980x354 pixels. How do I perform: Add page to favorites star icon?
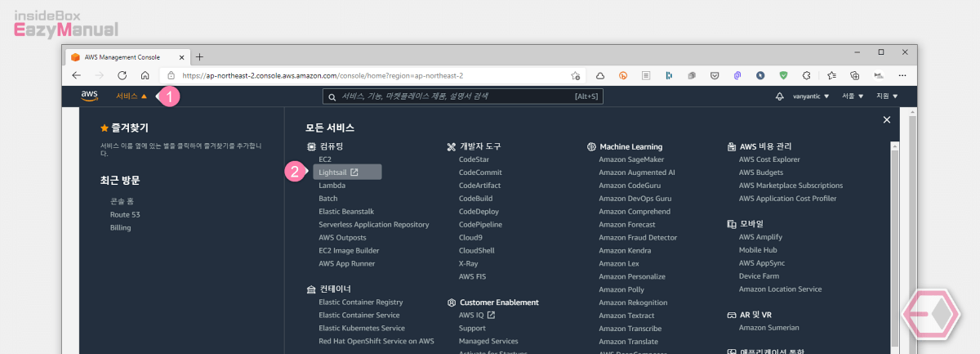576,75
